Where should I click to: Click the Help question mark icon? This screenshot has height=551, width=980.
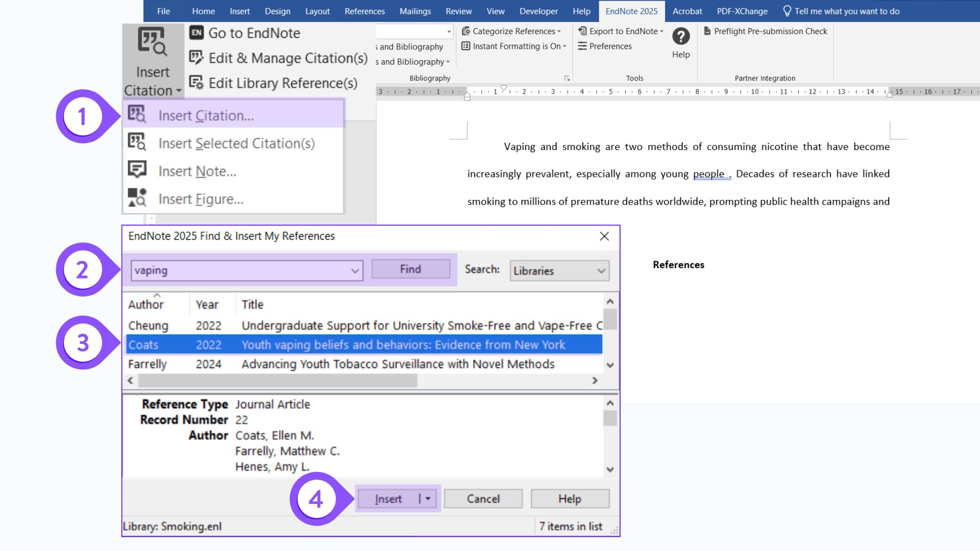(680, 36)
